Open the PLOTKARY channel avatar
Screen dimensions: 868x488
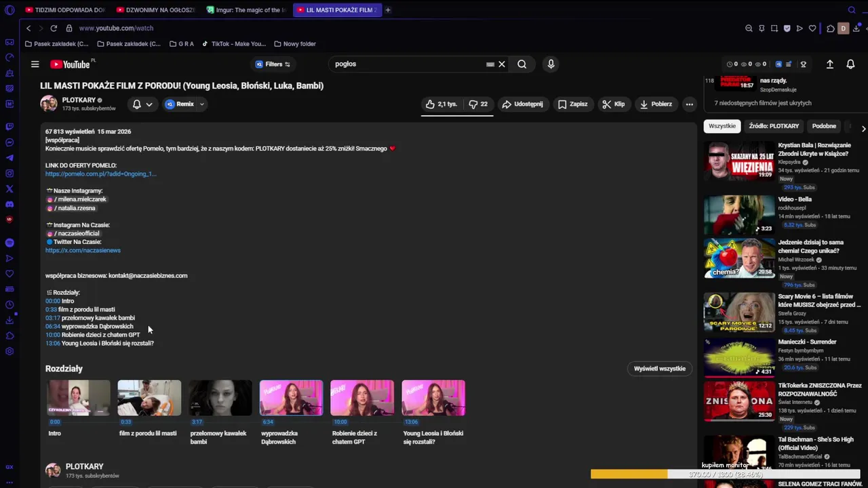[x=49, y=104]
